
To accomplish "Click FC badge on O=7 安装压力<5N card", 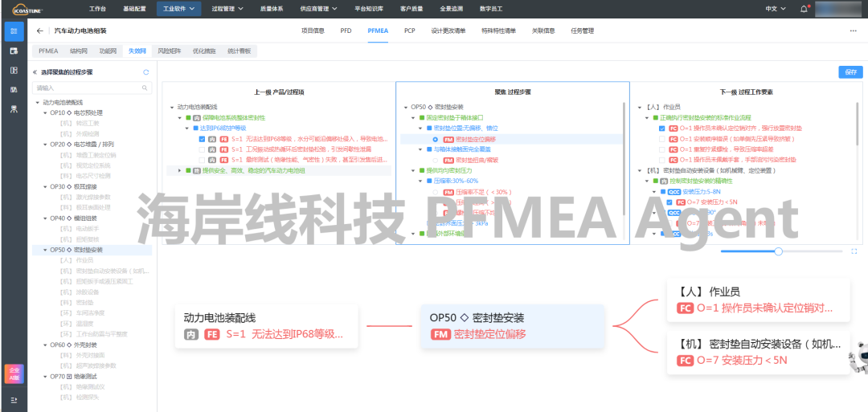I will 686,361.
